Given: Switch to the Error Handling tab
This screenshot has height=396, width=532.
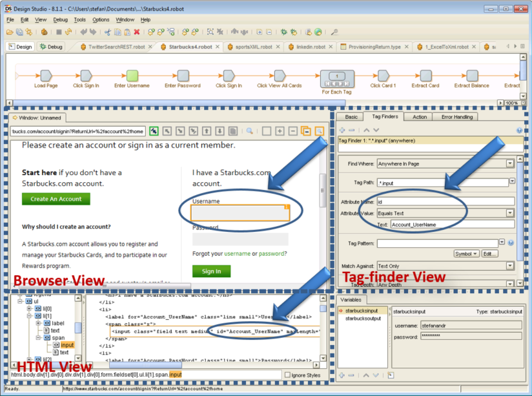Looking at the screenshot, I should tap(457, 117).
